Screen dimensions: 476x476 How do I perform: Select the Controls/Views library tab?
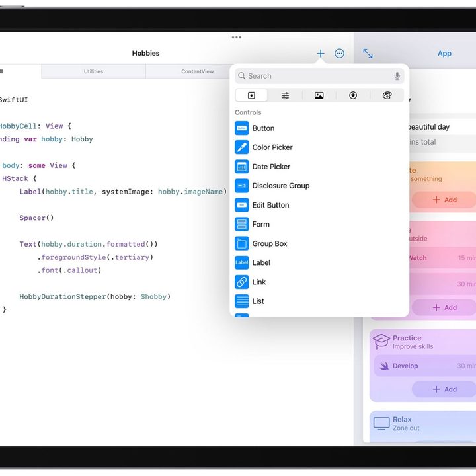point(251,95)
